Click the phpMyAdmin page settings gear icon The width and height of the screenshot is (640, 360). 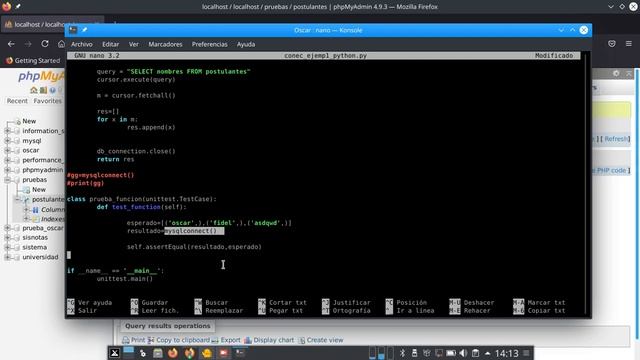click(616, 73)
